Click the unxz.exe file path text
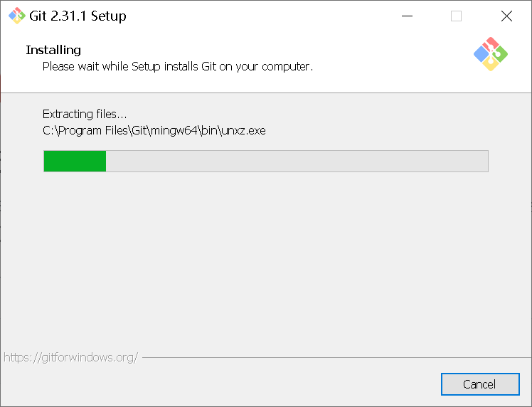 click(x=154, y=131)
